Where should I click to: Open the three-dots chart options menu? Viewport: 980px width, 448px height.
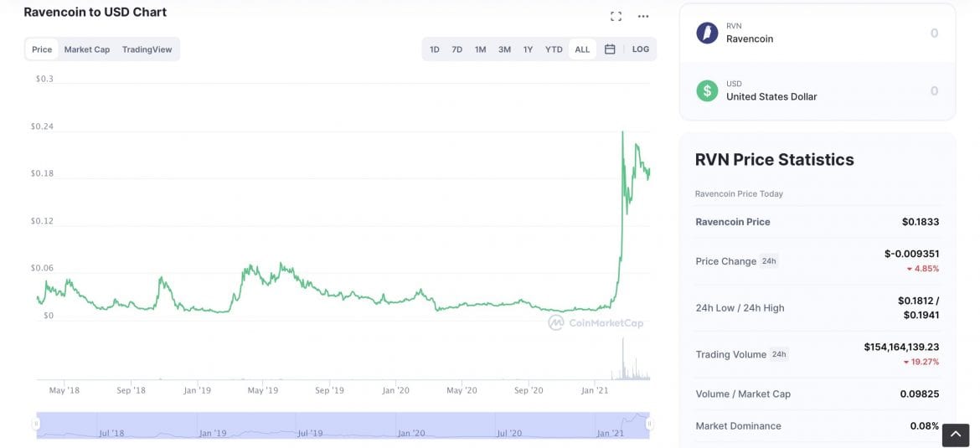[x=643, y=16]
